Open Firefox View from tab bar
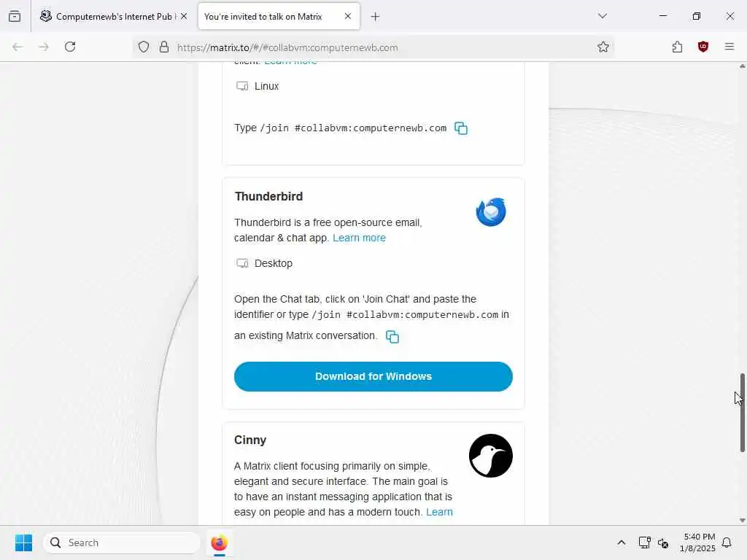Image resolution: width=747 pixels, height=560 pixels. click(15, 16)
